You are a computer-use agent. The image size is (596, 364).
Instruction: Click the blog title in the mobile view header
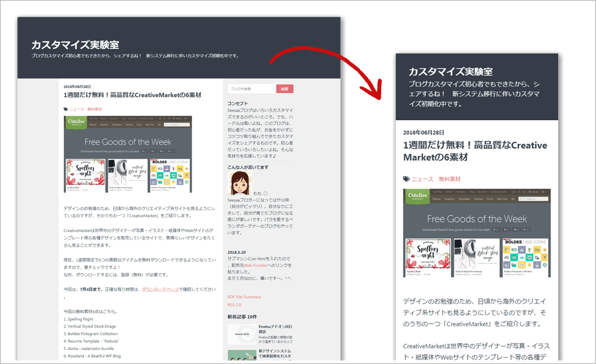tap(450, 72)
